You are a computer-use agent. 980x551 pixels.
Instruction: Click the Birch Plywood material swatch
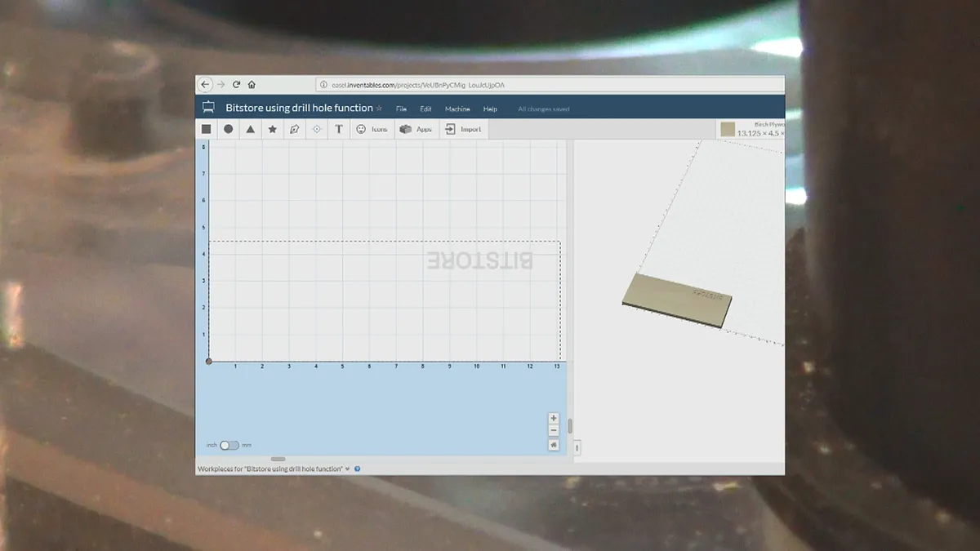click(728, 129)
